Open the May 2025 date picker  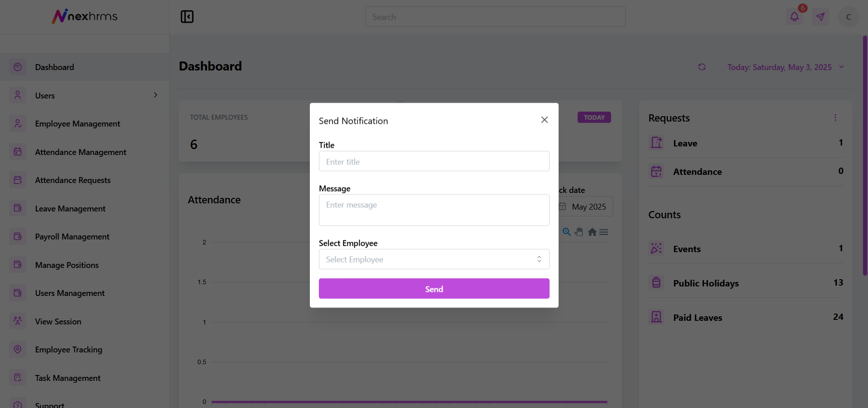coord(584,206)
